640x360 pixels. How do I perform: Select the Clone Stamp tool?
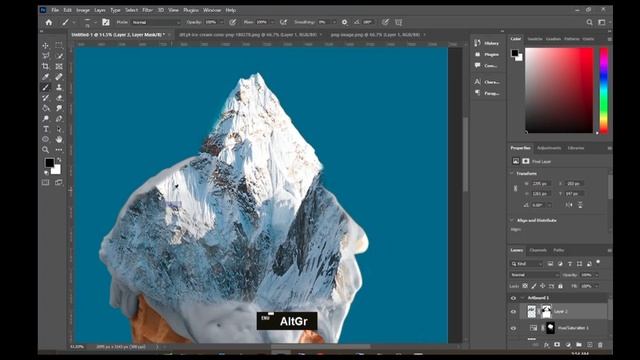59,87
